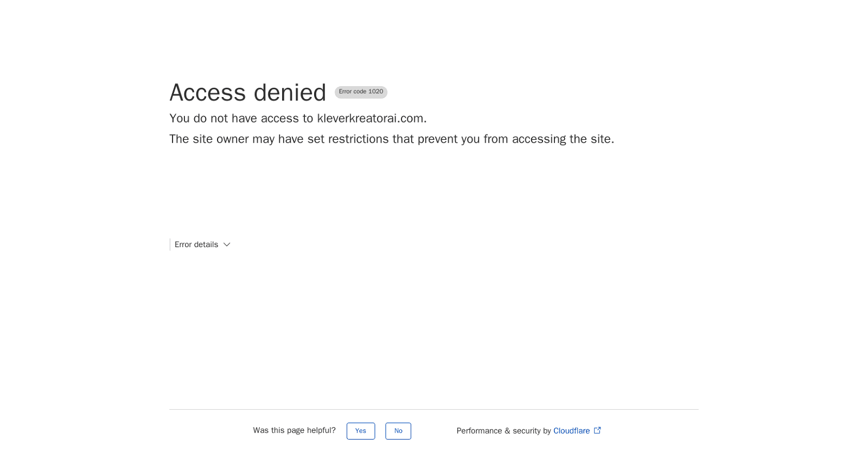Click the Error details label text
Screen dimensions: 868x452
tap(196, 245)
